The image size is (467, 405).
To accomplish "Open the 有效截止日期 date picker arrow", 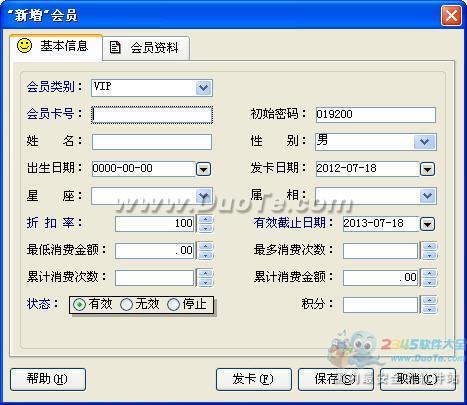I will tap(428, 224).
